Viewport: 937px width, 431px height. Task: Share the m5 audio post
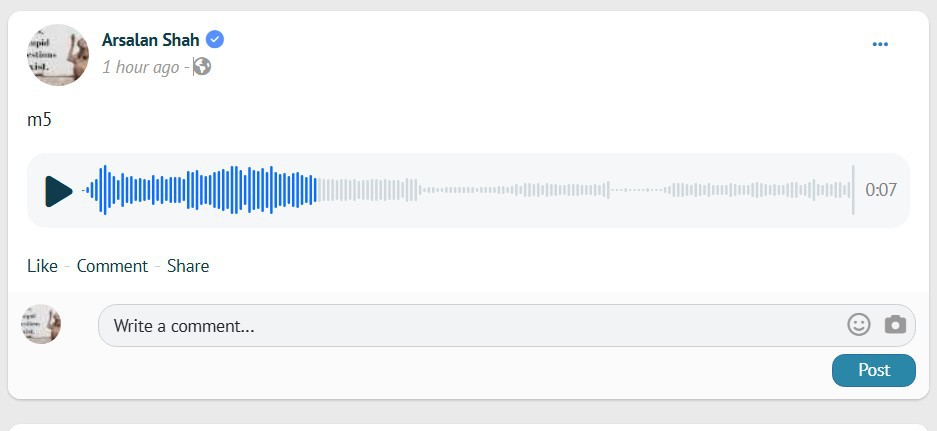coord(188,266)
